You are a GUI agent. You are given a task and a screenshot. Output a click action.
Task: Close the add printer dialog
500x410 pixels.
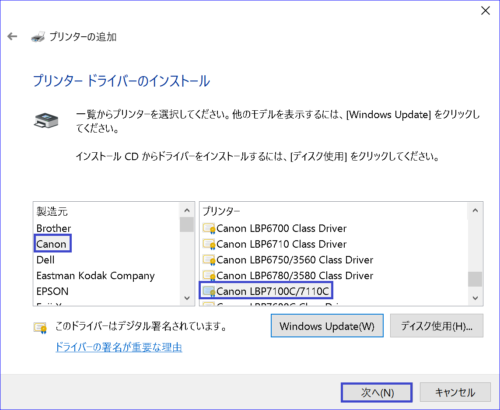[485, 11]
